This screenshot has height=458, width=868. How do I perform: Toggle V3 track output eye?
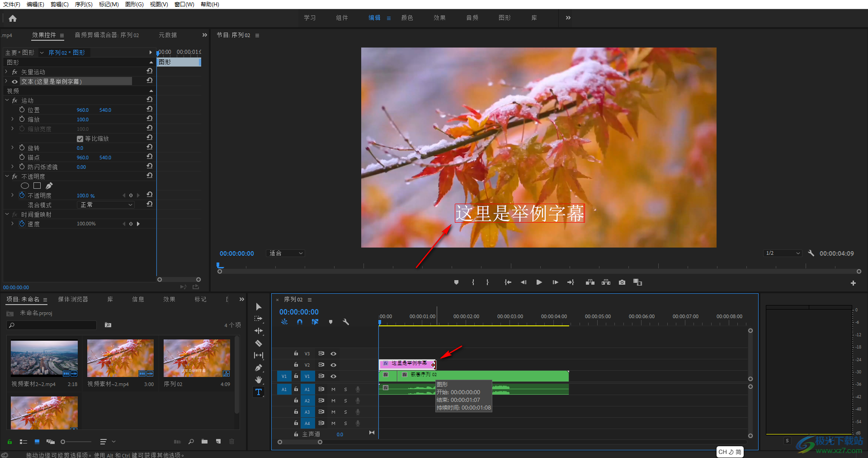(334, 353)
